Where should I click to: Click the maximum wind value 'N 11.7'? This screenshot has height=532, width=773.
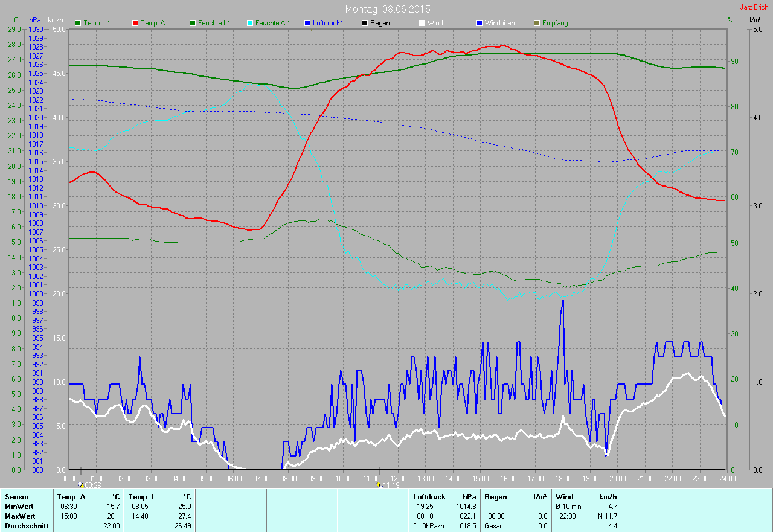point(607,516)
